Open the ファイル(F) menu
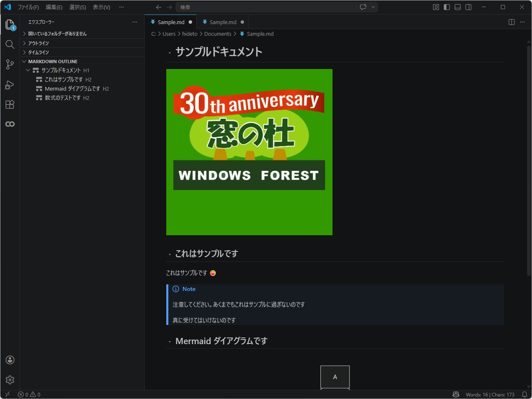532x399 pixels. (x=27, y=7)
